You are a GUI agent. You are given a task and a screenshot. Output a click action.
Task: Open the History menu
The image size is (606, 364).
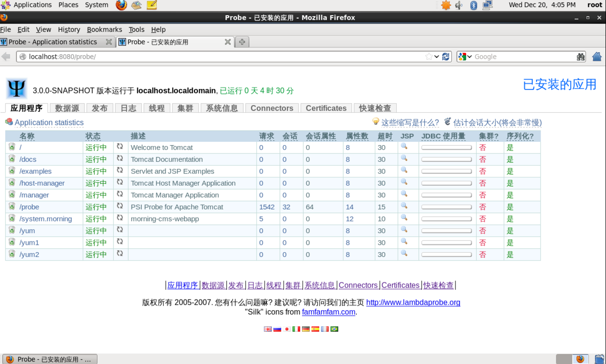pyautogui.click(x=69, y=29)
